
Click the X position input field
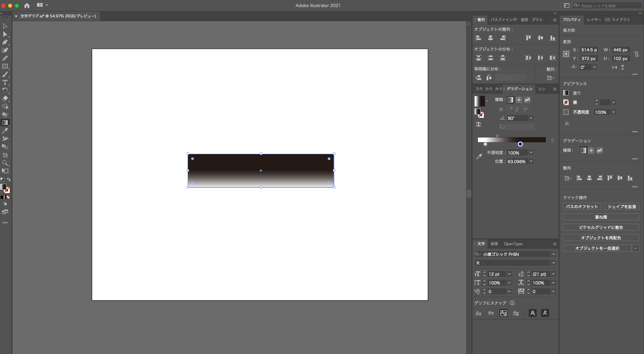pos(589,50)
